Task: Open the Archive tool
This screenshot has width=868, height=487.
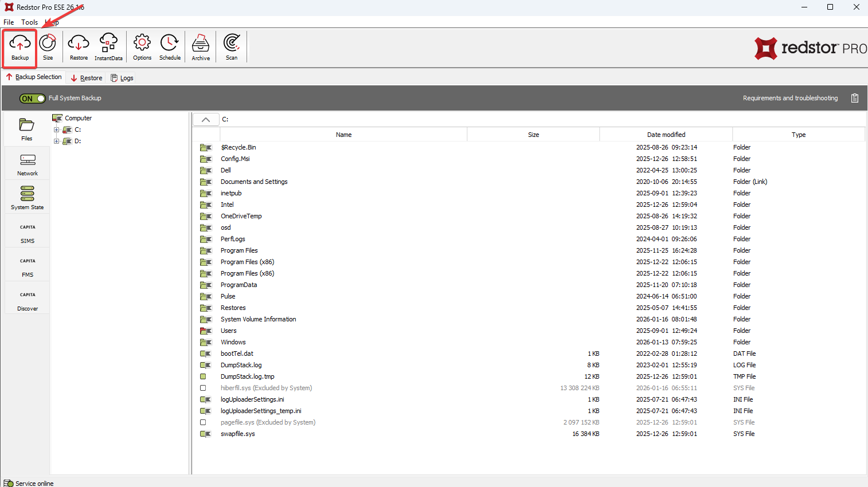Action: tap(201, 47)
